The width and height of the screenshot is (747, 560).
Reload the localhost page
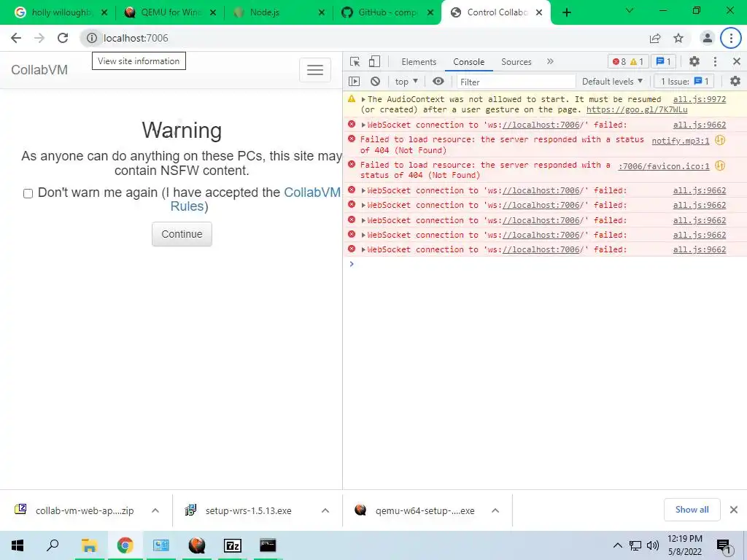(x=63, y=38)
